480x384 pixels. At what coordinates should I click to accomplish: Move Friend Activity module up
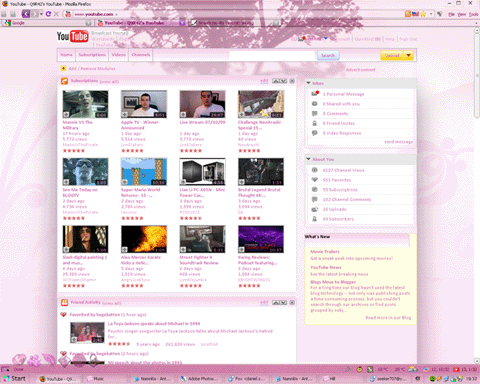tap(276, 303)
